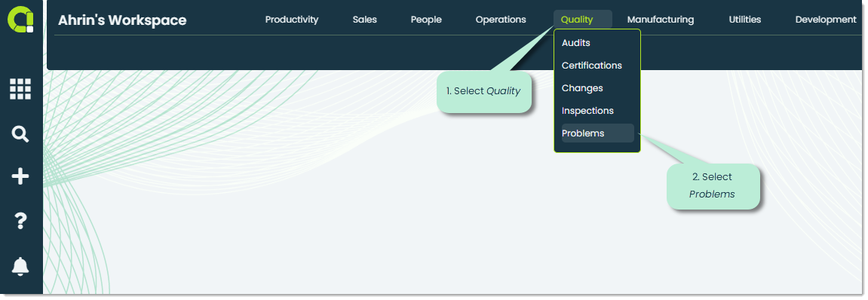Collapse the Quality menu

[577, 20]
